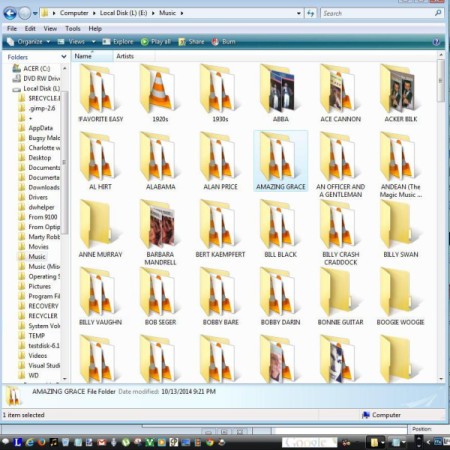Open the ALABAMA folder
The width and height of the screenshot is (450, 450).
pyautogui.click(x=160, y=161)
